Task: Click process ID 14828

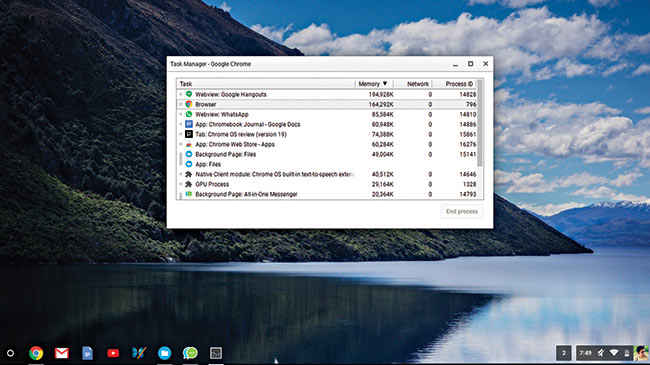Action: click(x=468, y=94)
